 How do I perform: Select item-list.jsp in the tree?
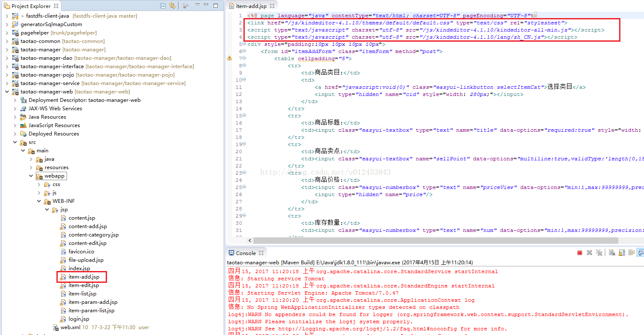pos(82,294)
